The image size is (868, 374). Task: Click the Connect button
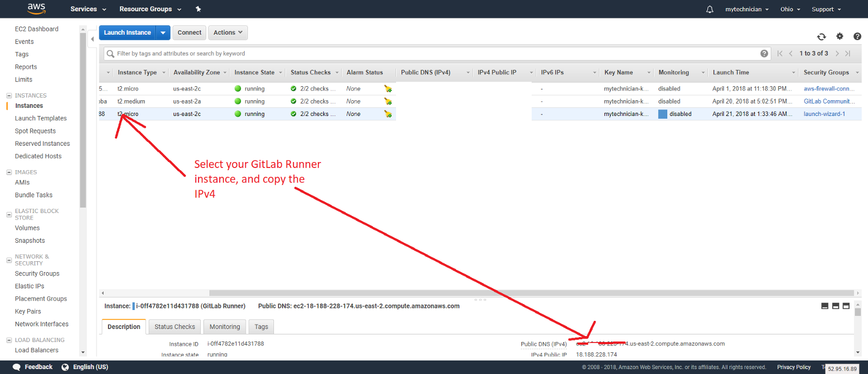coord(189,33)
